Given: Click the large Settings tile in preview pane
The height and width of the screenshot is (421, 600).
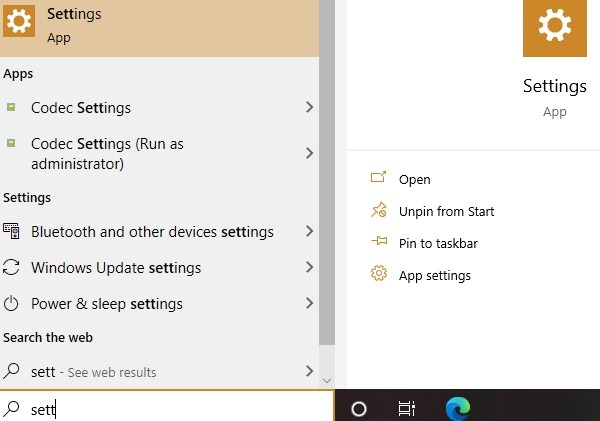Looking at the screenshot, I should pos(555,28).
